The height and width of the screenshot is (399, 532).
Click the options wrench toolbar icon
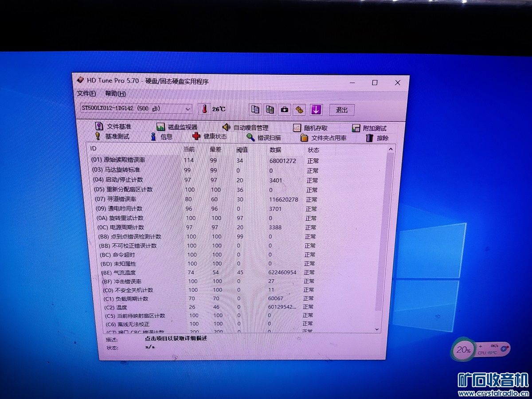pyautogui.click(x=299, y=110)
